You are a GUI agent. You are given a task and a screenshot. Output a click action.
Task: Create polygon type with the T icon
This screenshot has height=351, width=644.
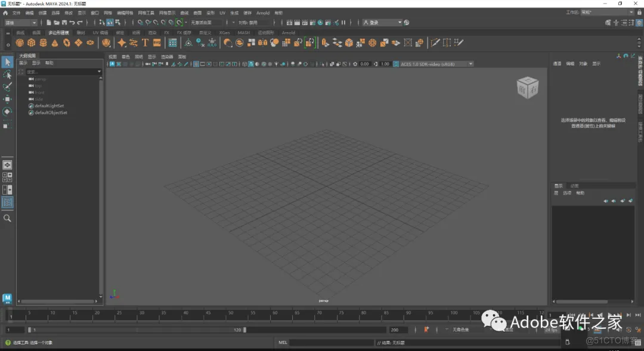click(x=145, y=43)
